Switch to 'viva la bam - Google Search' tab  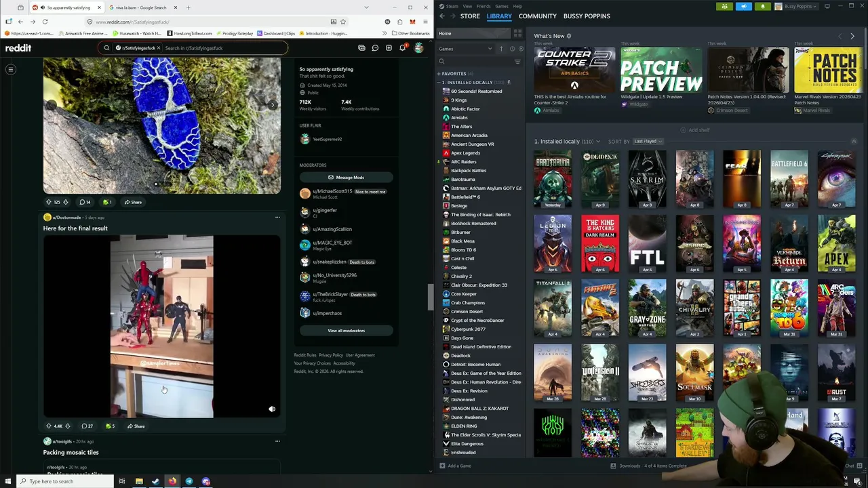[141, 7]
